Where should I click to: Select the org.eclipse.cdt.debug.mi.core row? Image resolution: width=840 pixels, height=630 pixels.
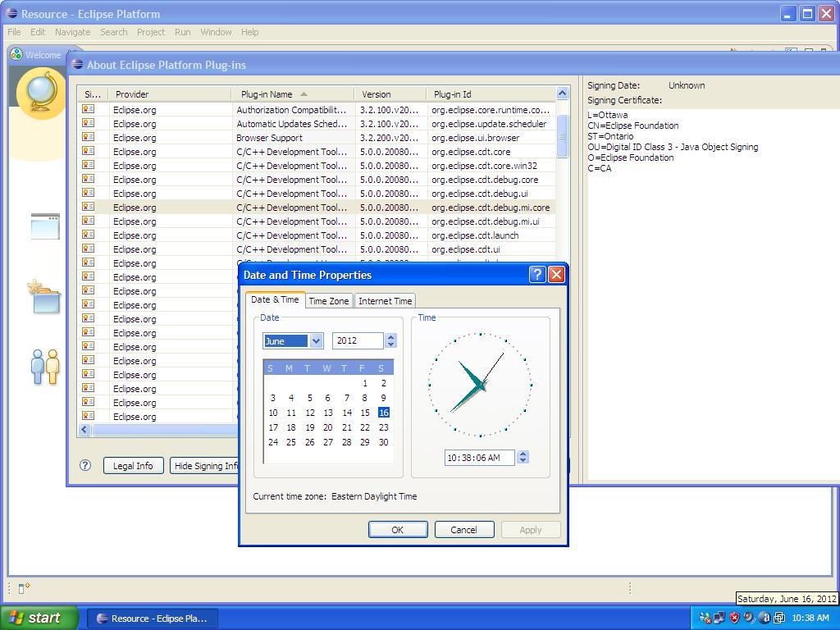coord(317,208)
